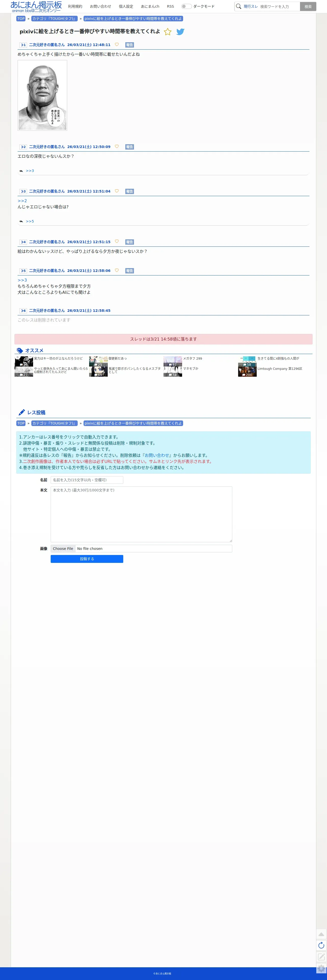The width and height of the screenshot is (327, 980).
Task: Open recommended thread やっと昼休み入ってあにまん開いたら
Action: 61,370
